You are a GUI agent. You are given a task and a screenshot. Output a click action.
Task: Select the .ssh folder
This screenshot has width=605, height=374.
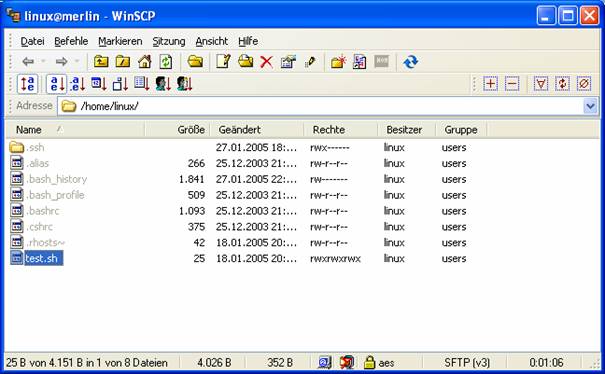tap(27, 147)
